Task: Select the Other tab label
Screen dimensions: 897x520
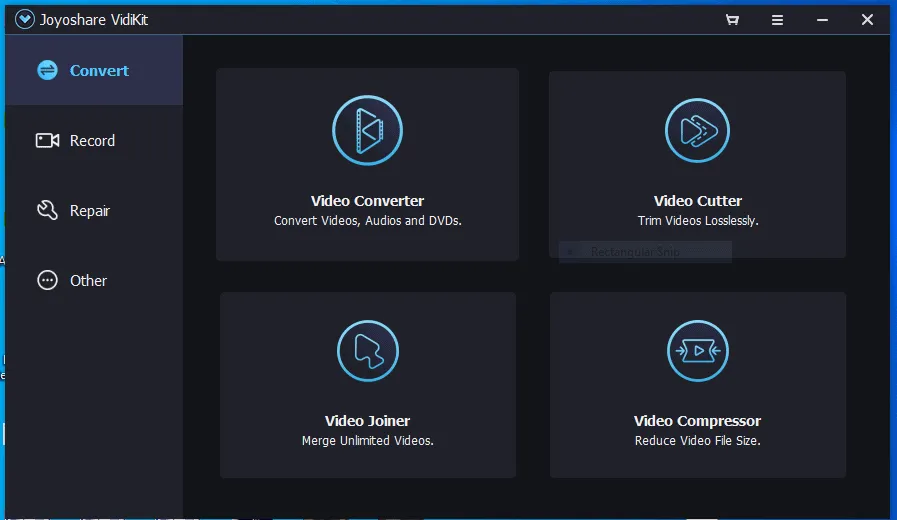Action: click(88, 281)
